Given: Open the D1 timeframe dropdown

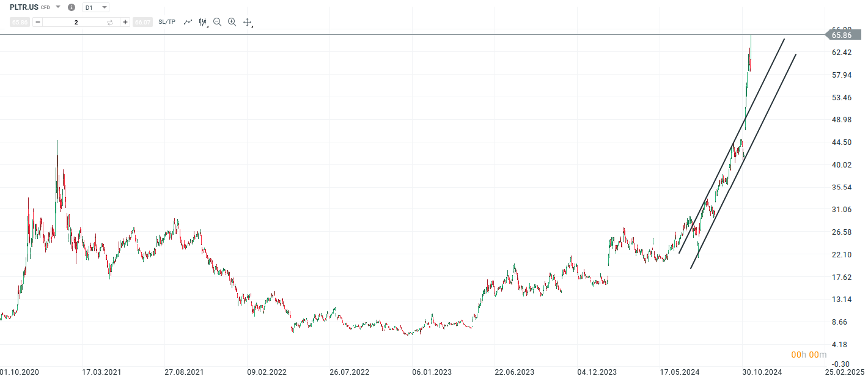Looking at the screenshot, I should 95,7.
